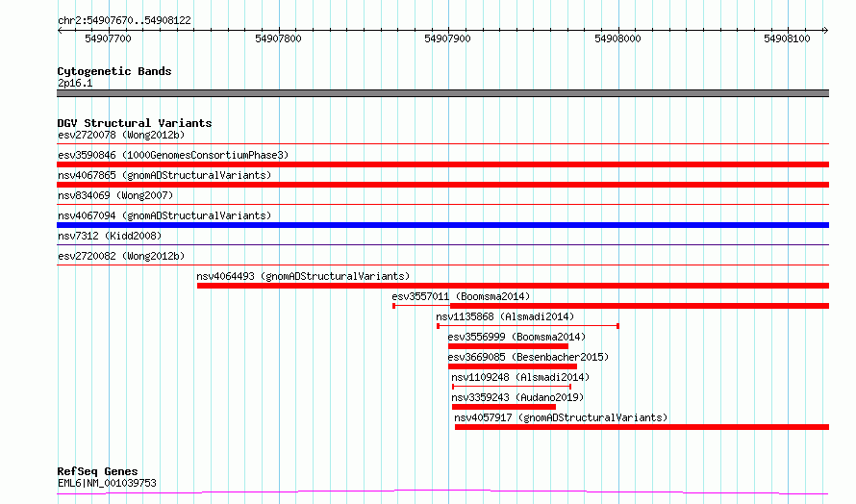
Task: Click the blue bar of variant nsv4067094
Action: tap(442, 225)
